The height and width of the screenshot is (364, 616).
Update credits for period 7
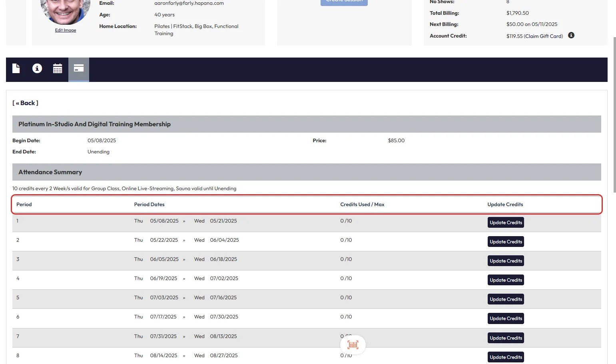tap(506, 338)
